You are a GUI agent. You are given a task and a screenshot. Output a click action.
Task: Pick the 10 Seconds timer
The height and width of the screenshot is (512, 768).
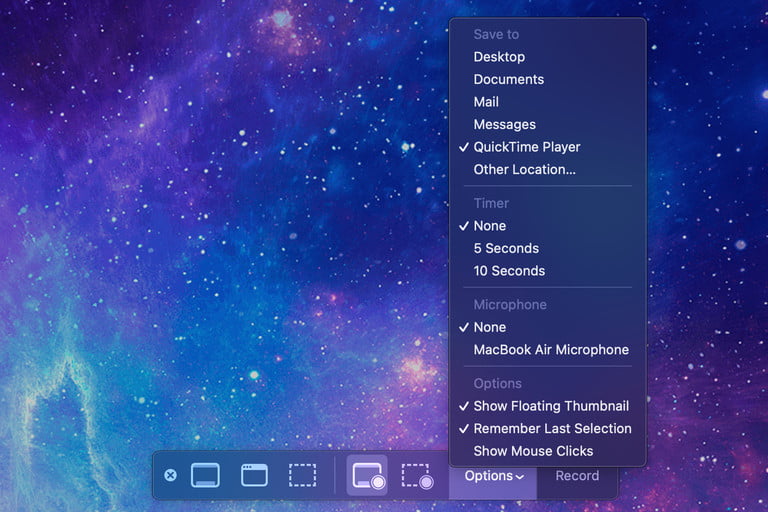coord(509,271)
